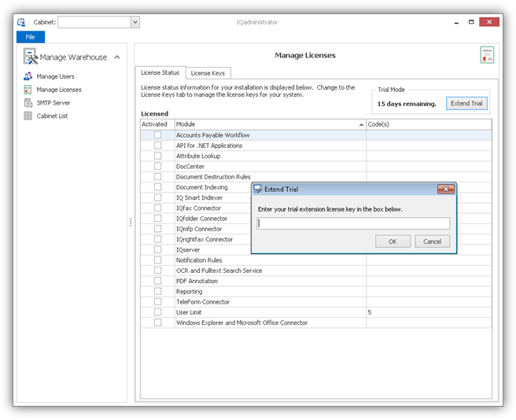
Task: Toggle Accounts Payable Workflow checkbox
Action: pyautogui.click(x=158, y=135)
